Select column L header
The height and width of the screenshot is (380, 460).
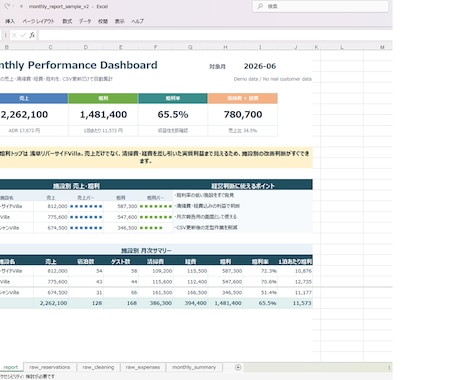342,47
